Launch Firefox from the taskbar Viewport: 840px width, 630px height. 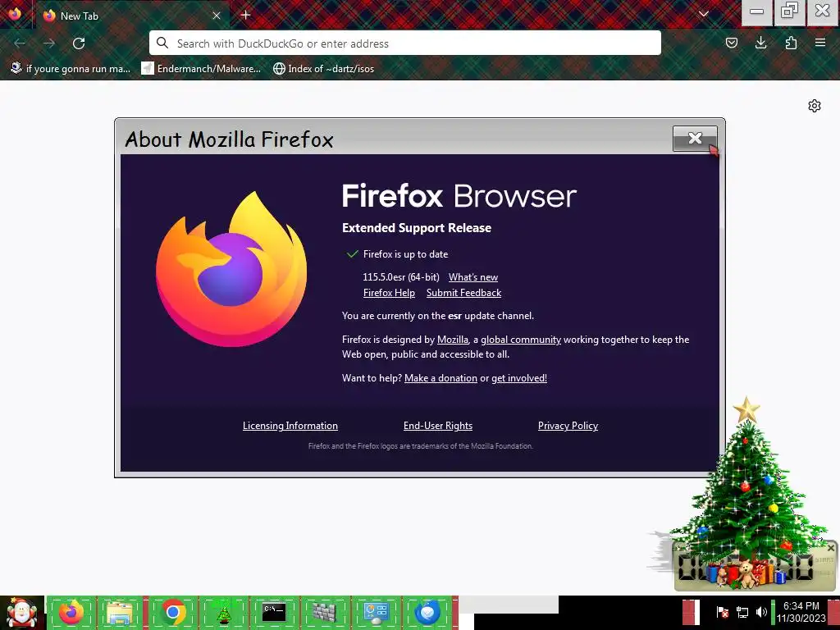[x=72, y=612]
